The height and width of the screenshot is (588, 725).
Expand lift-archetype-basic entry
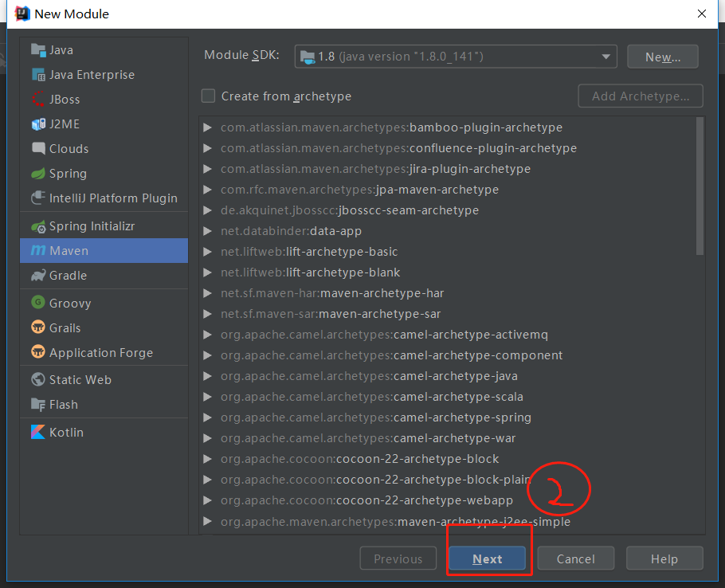pyautogui.click(x=208, y=252)
